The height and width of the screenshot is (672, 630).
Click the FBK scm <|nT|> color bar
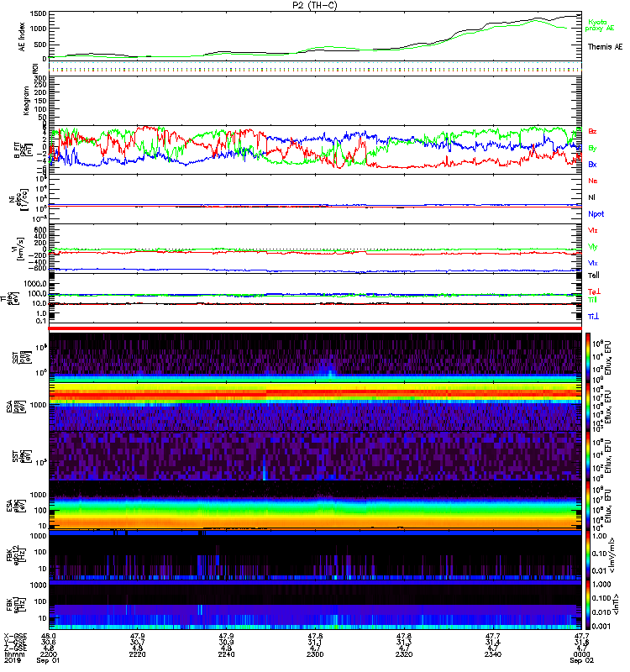(x=587, y=605)
